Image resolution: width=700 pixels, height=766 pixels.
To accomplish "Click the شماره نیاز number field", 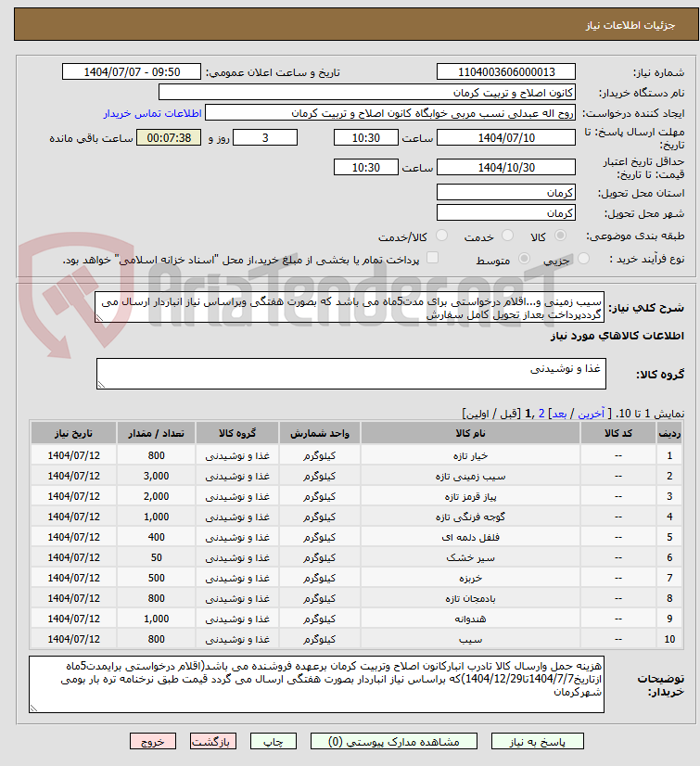I will tap(506, 71).
